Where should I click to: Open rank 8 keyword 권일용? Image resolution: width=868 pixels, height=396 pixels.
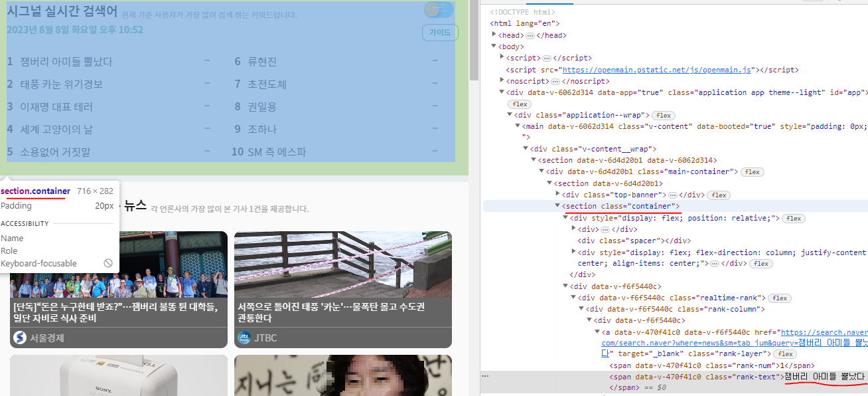[x=262, y=106]
